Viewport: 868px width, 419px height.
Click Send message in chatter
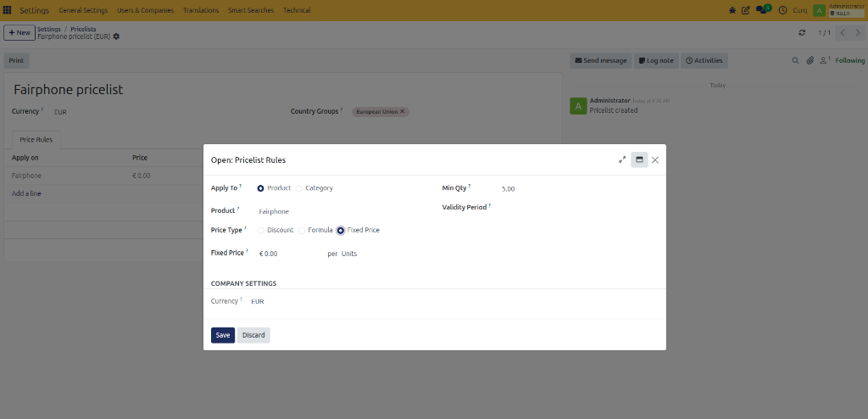tap(601, 60)
